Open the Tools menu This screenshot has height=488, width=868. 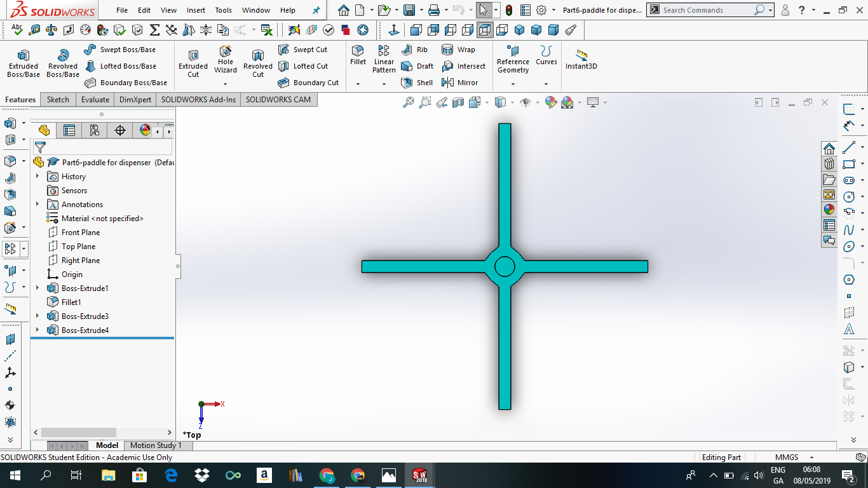tap(223, 10)
